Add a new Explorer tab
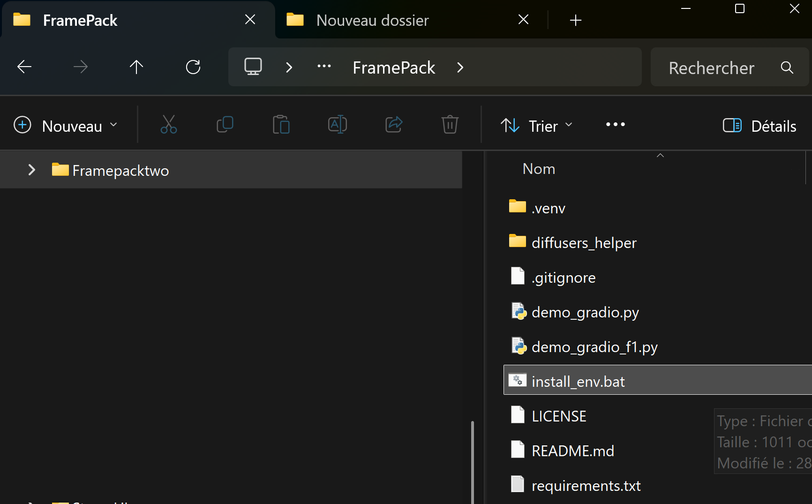 coord(576,20)
